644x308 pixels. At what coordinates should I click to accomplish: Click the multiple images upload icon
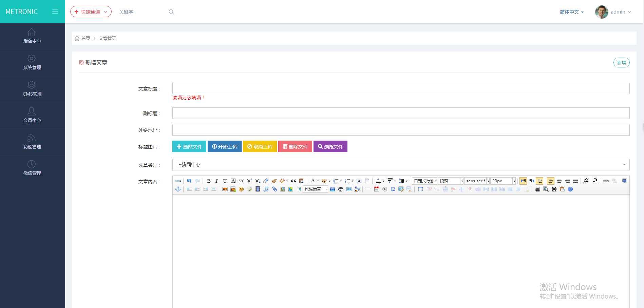(233, 189)
